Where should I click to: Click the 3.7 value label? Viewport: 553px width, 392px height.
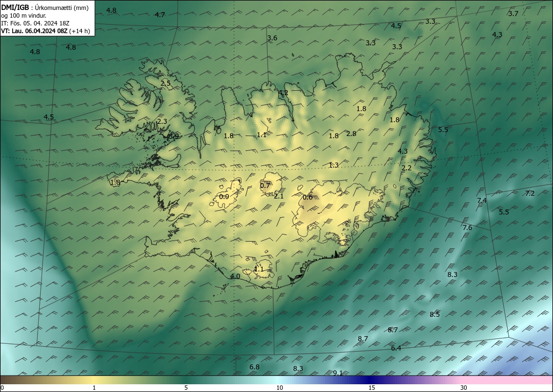pyautogui.click(x=513, y=14)
